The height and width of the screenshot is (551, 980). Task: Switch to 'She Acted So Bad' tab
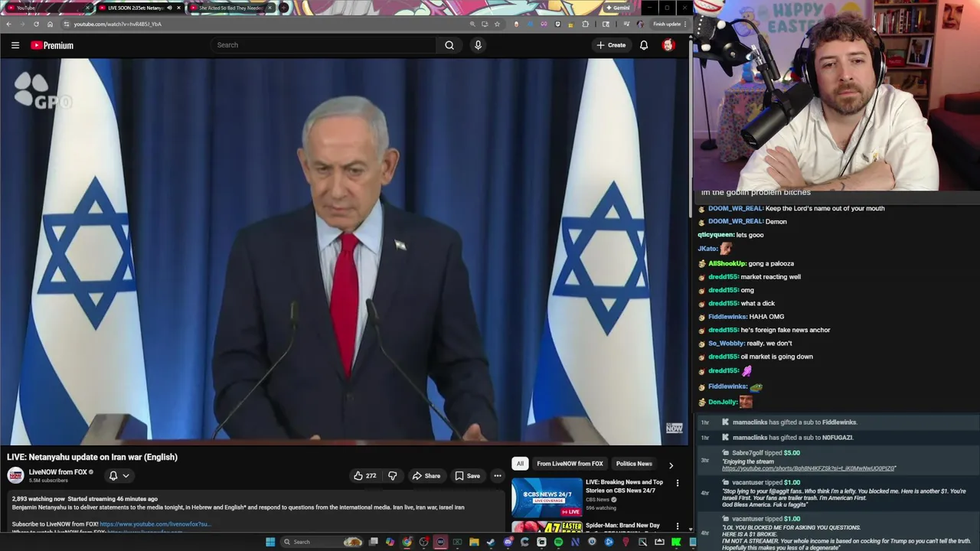point(230,8)
